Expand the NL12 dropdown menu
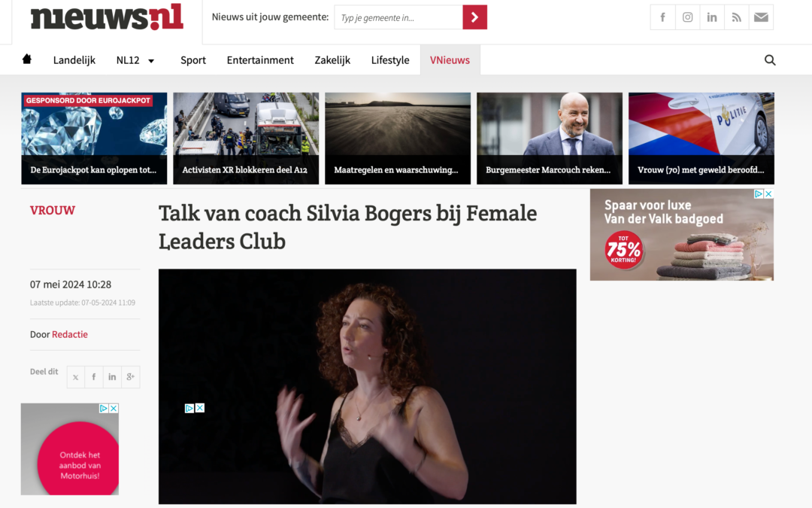 pos(135,60)
